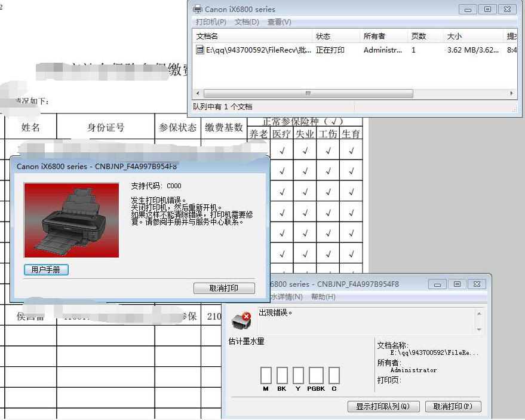525x420 pixels.
Task: Close the Canon status monitor window
Action: (x=477, y=284)
